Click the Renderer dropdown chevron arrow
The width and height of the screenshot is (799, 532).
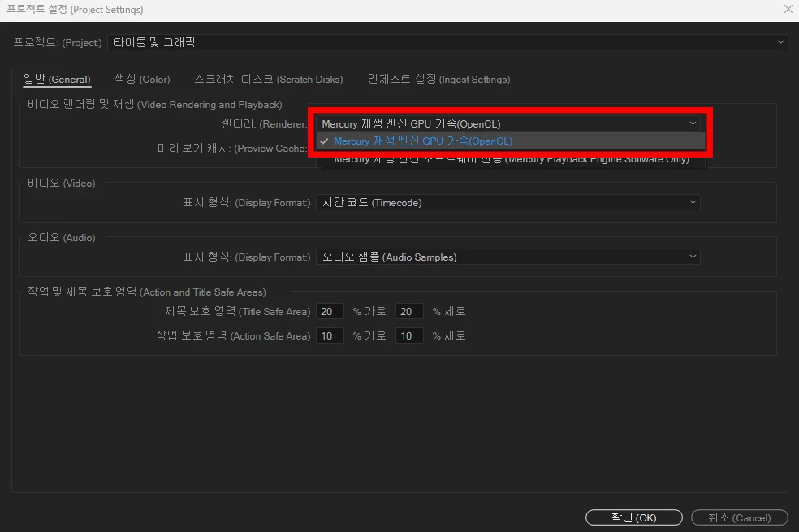click(x=693, y=123)
